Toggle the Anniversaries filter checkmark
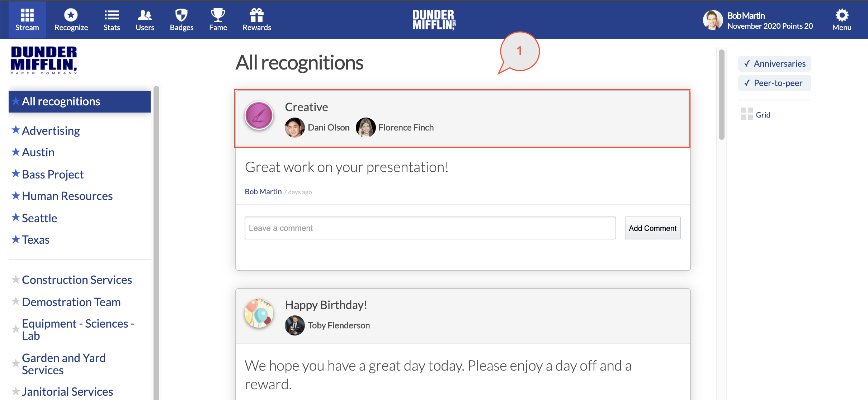868x400 pixels. pos(747,64)
